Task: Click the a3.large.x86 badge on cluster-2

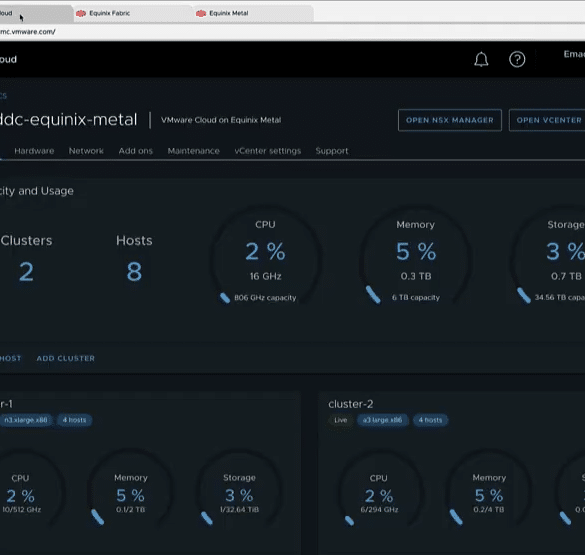Action: [382, 420]
